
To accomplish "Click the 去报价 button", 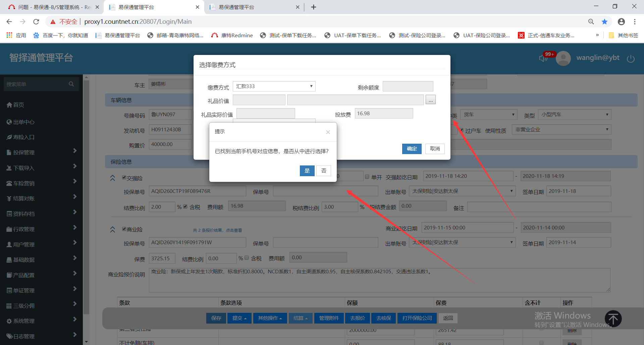I will tap(358, 318).
